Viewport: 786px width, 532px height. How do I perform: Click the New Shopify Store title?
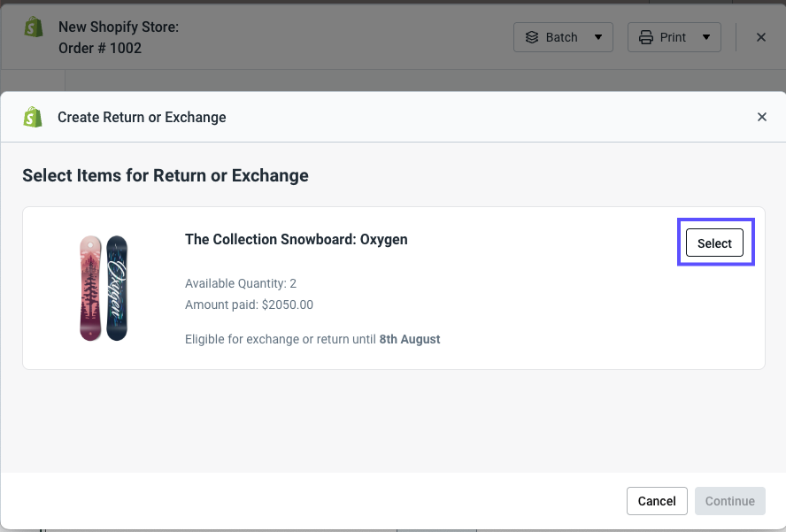coord(119,27)
